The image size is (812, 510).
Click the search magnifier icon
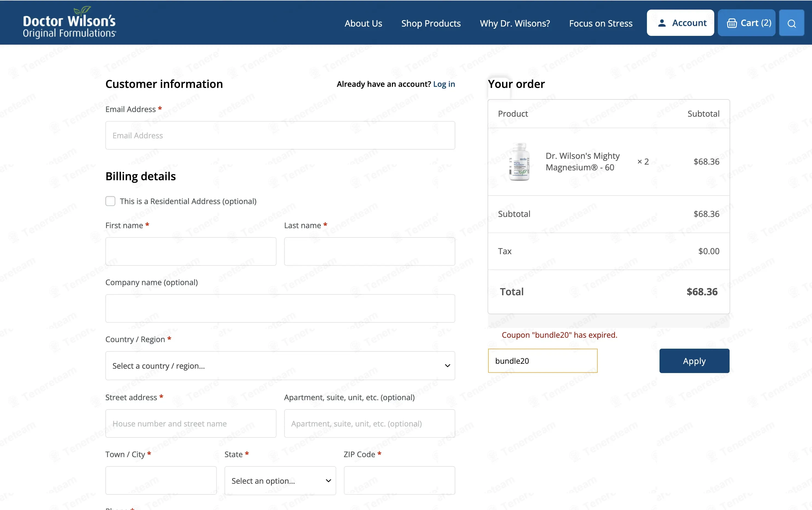click(x=791, y=23)
